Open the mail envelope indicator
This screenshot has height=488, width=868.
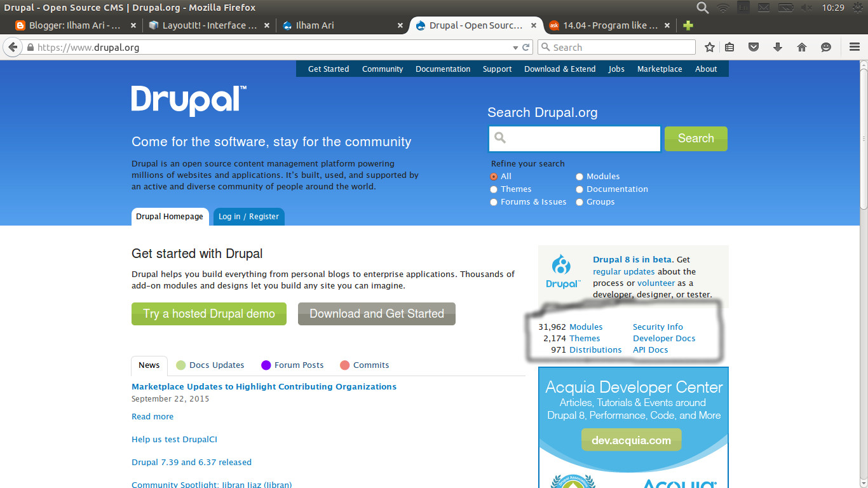tap(763, 8)
